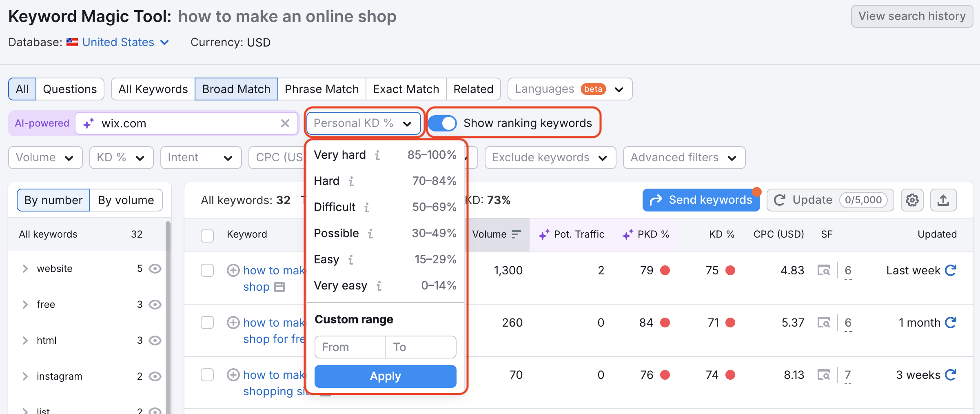Select All Keywords match tab
The height and width of the screenshot is (414, 980).
pyautogui.click(x=153, y=89)
